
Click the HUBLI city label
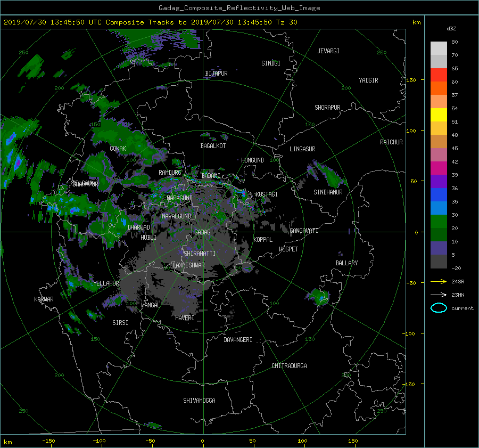[148, 238]
